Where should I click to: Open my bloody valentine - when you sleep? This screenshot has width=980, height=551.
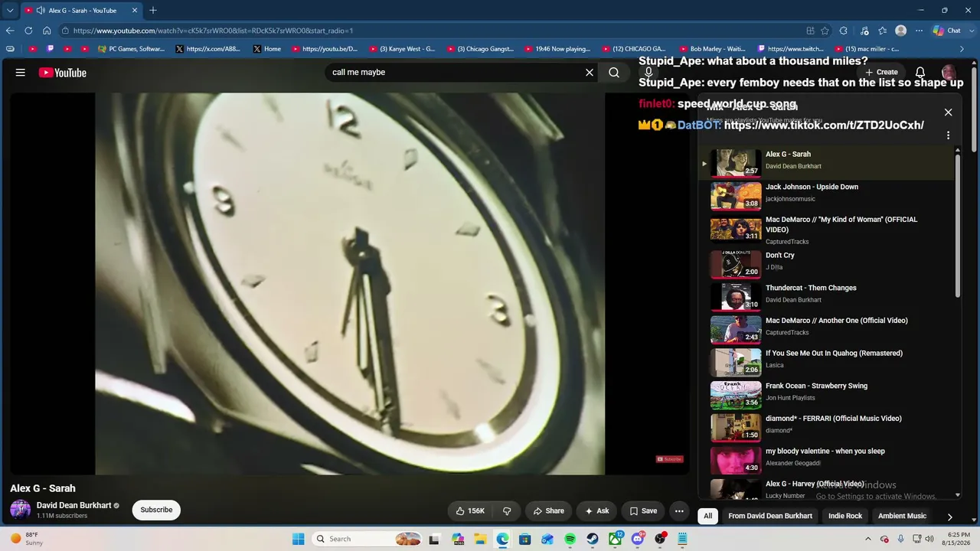pos(825,452)
